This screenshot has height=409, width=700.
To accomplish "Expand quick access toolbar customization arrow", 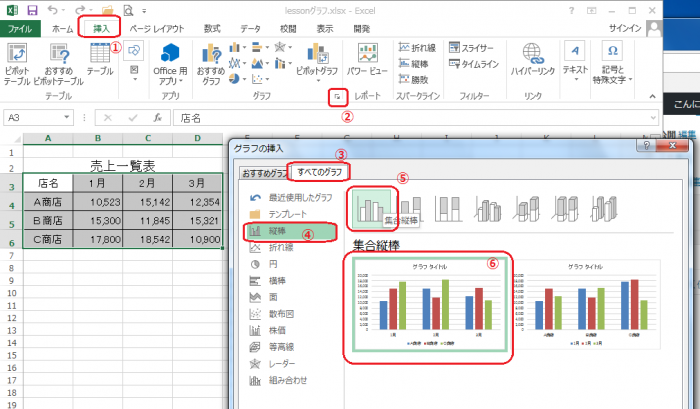I will (144, 11).
